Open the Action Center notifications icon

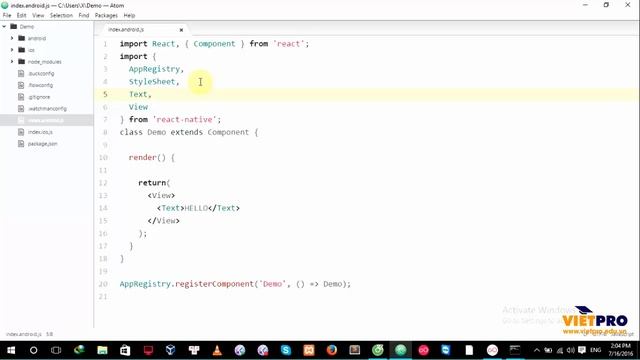(582, 350)
